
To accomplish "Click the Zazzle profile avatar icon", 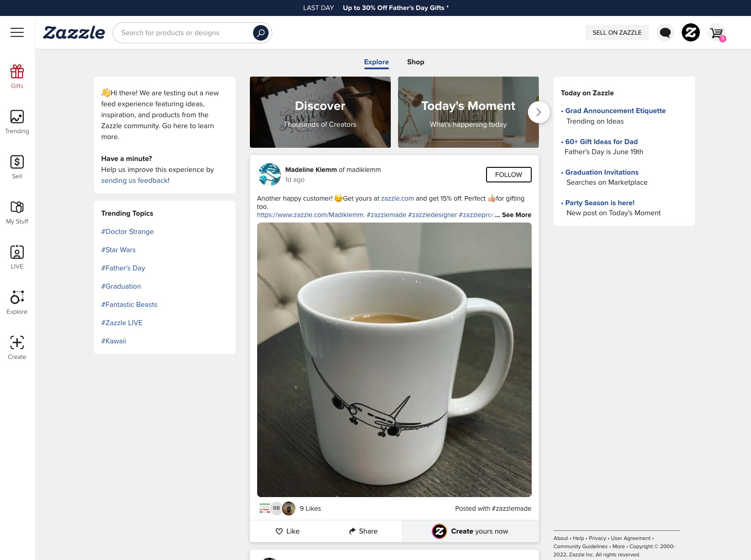I will click(691, 32).
